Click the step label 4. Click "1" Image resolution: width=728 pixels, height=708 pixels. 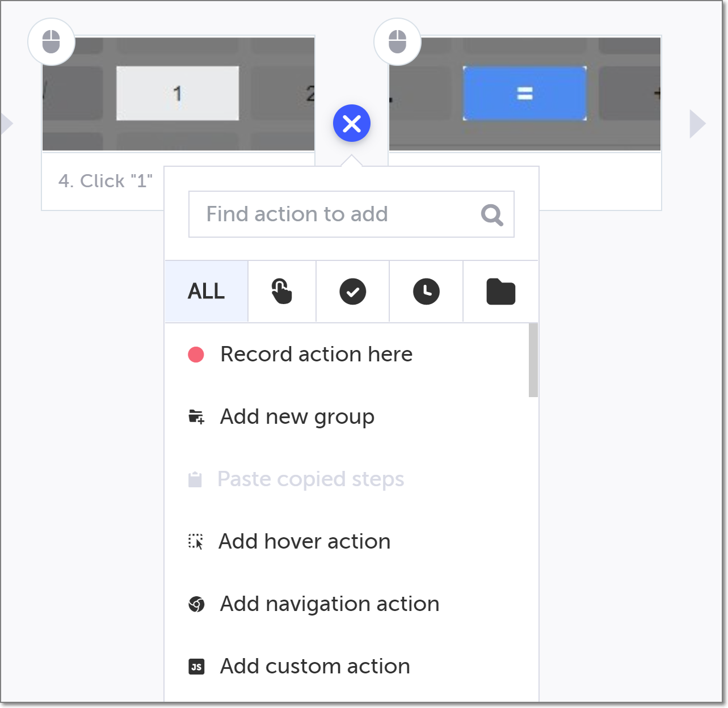tap(106, 181)
